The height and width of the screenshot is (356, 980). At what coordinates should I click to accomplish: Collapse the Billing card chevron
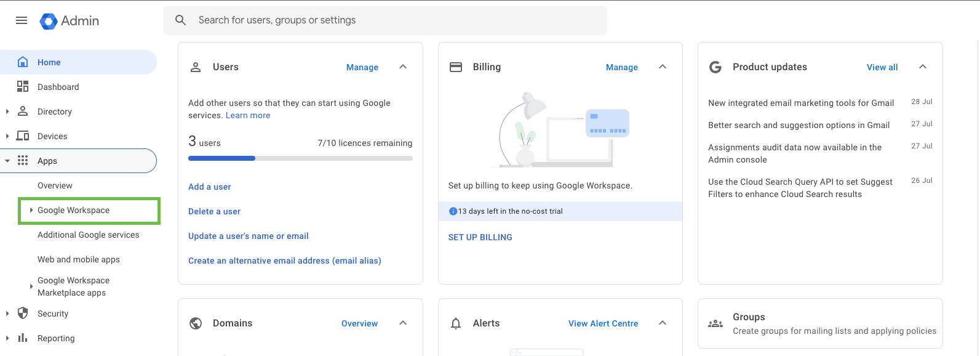click(x=663, y=67)
